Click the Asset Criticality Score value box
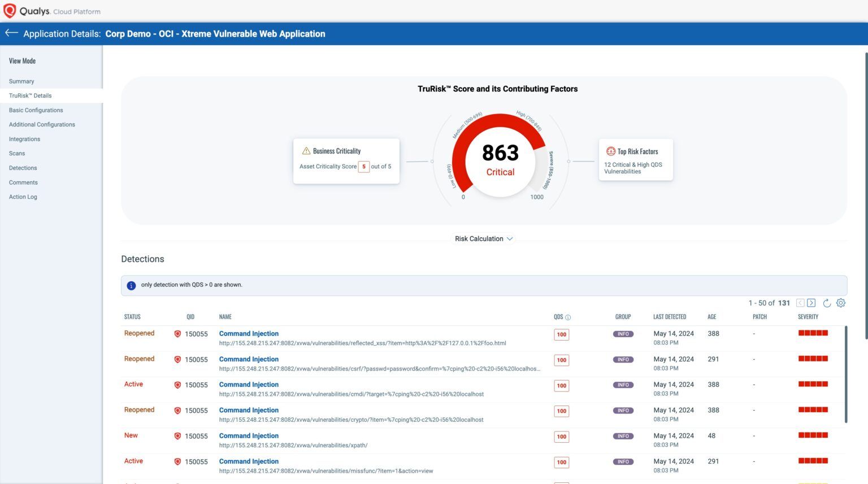This screenshot has height=484, width=868. pos(363,167)
